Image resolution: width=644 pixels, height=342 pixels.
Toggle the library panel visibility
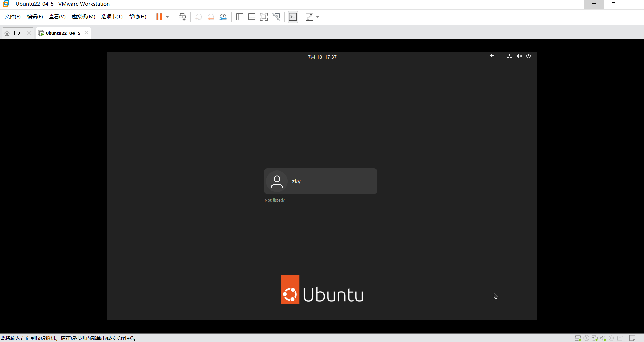pyautogui.click(x=240, y=17)
